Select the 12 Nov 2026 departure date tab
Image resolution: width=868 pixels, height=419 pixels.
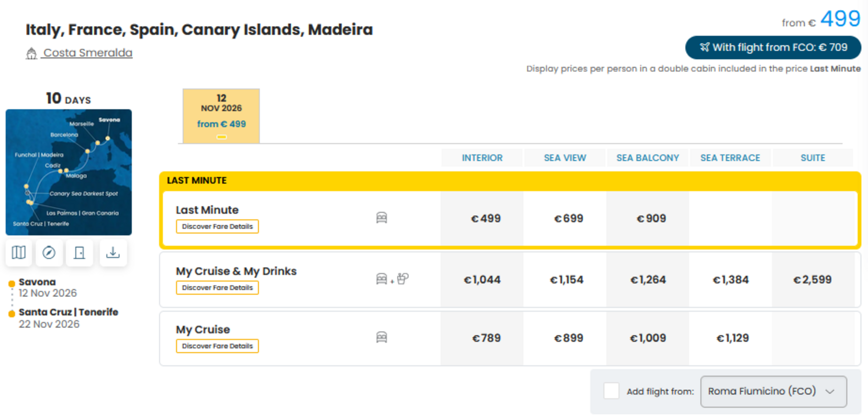(x=221, y=116)
